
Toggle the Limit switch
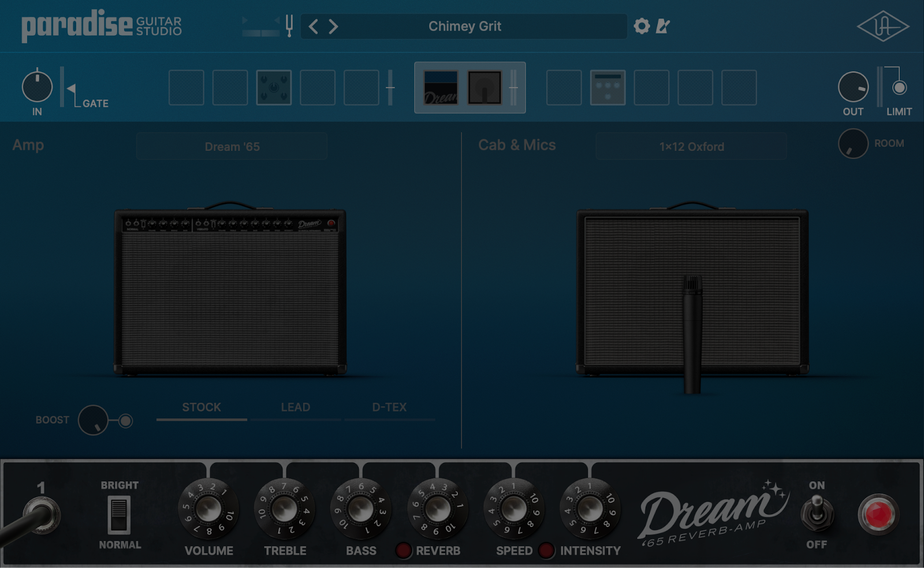click(x=899, y=88)
